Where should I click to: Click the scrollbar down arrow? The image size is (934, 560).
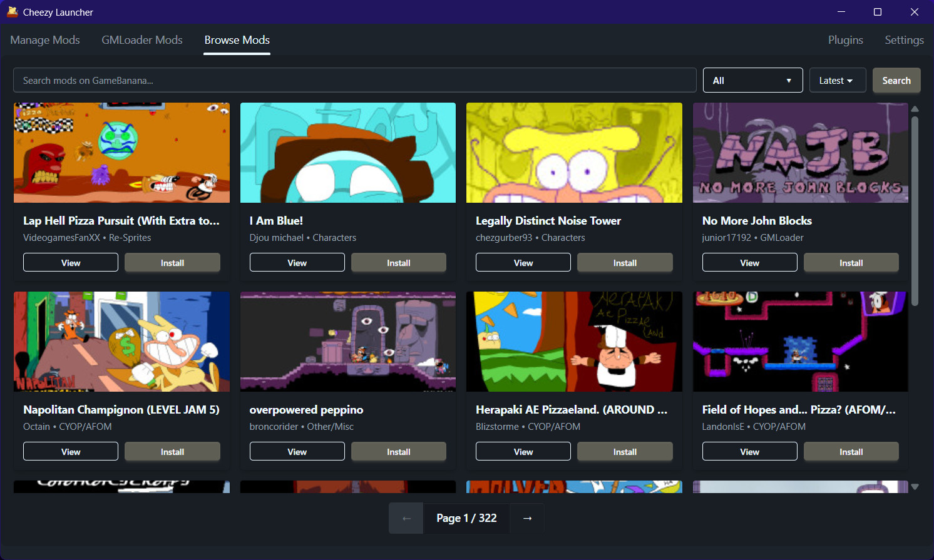click(915, 486)
